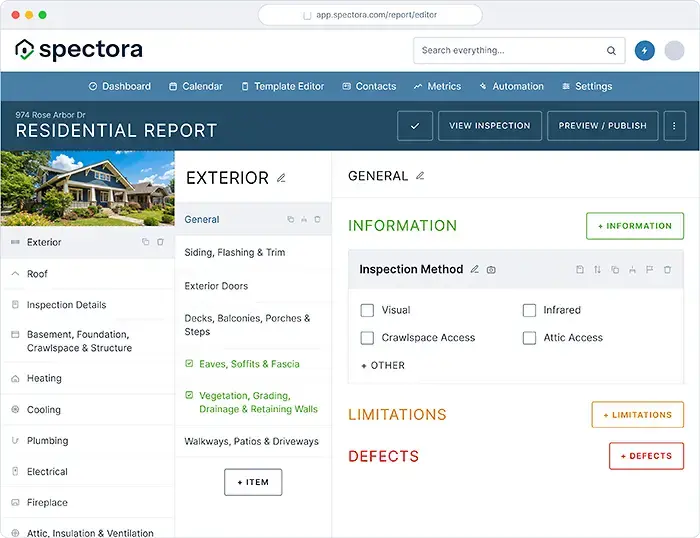Click the PREVIEW / PUBLISH button
Screen dimensions: 700x538
[603, 126]
